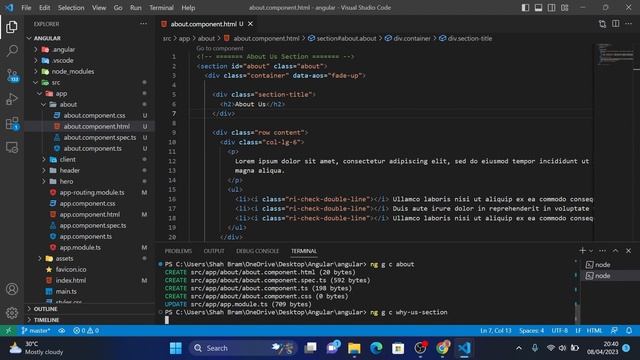Open notifications bell in status bar
Image resolution: width=640 pixels, height=360 pixels.
tap(629, 331)
